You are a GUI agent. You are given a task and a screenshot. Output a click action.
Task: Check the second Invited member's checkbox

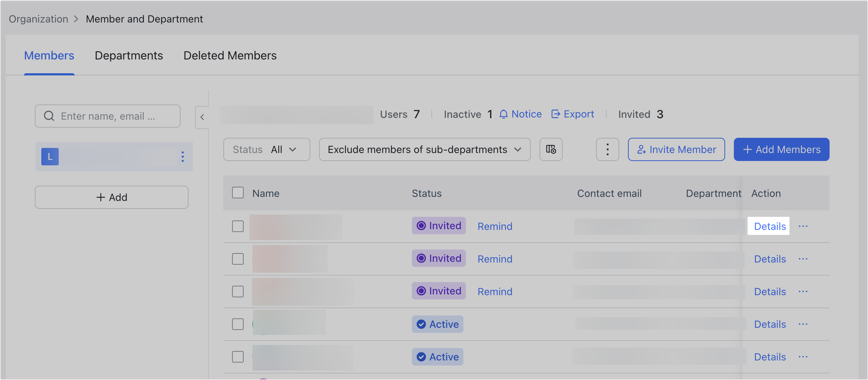pos(238,259)
